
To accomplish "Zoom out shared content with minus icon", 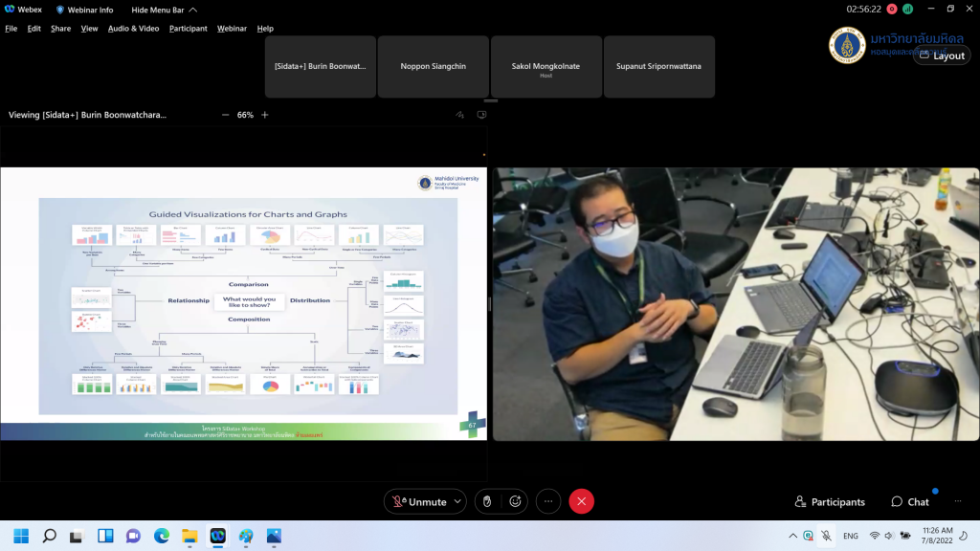I will 226,115.
